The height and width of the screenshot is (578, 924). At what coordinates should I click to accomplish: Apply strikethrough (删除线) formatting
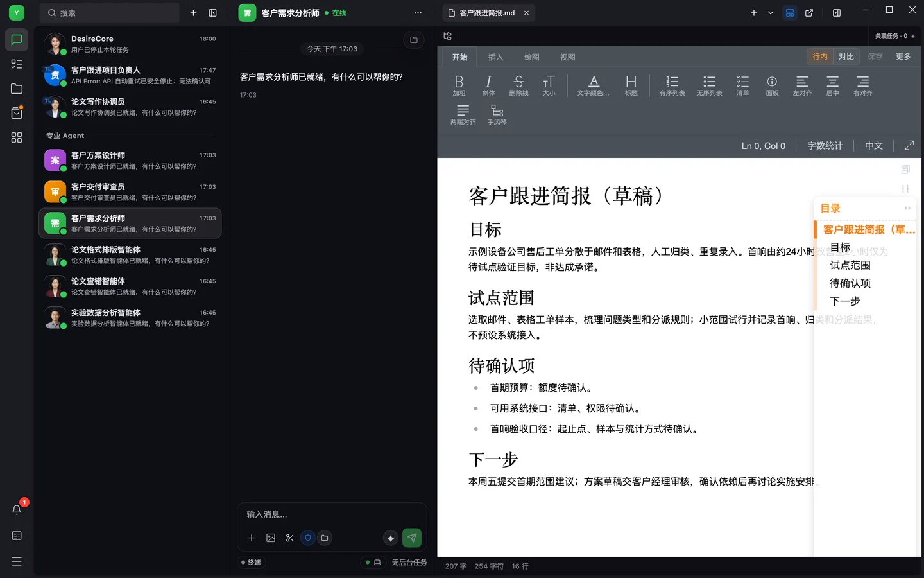coord(518,85)
